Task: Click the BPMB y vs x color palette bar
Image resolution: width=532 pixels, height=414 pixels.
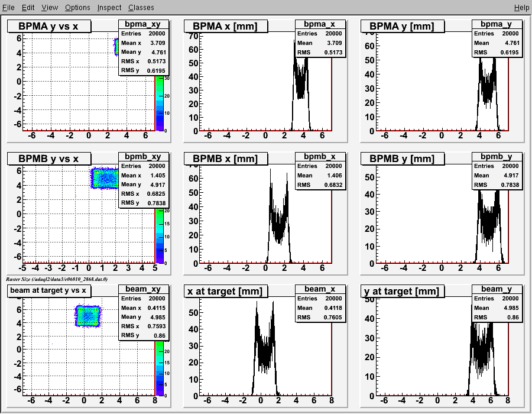Action: (160, 236)
